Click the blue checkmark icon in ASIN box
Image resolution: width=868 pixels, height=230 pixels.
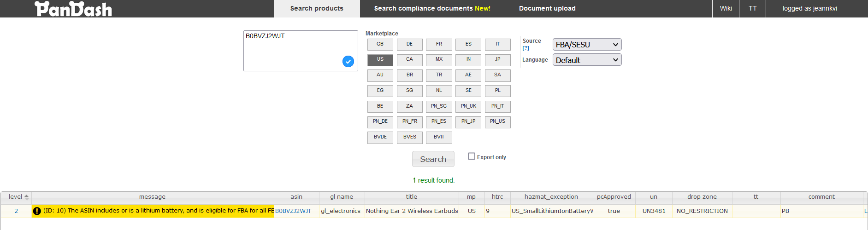[348, 61]
